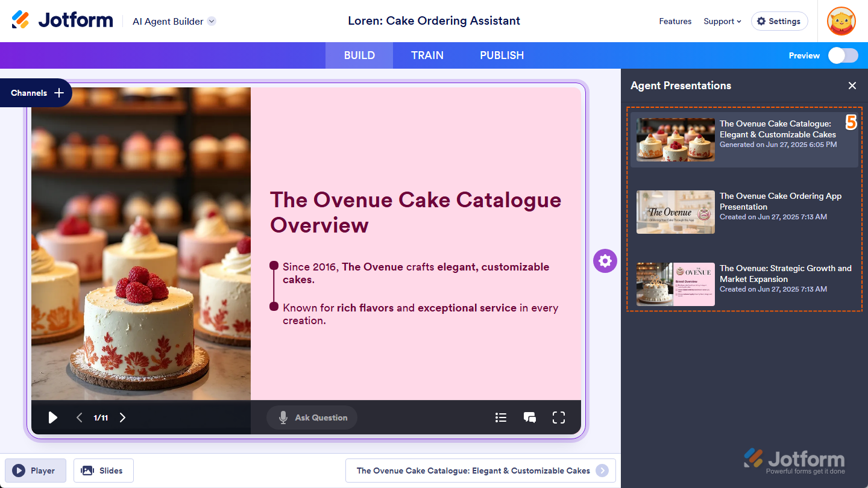The width and height of the screenshot is (868, 488).
Task: Toggle the Preview switch
Action: (843, 55)
